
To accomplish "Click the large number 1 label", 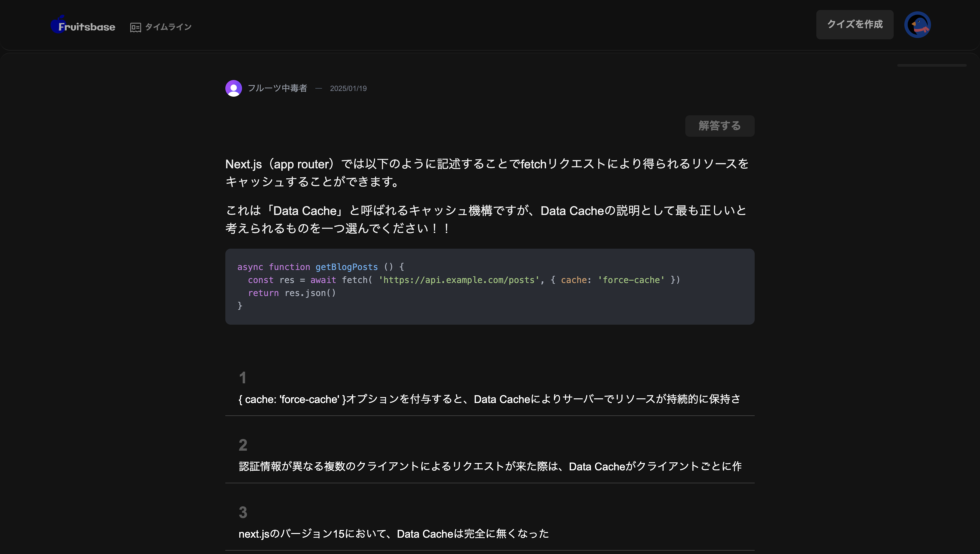I will pyautogui.click(x=243, y=378).
